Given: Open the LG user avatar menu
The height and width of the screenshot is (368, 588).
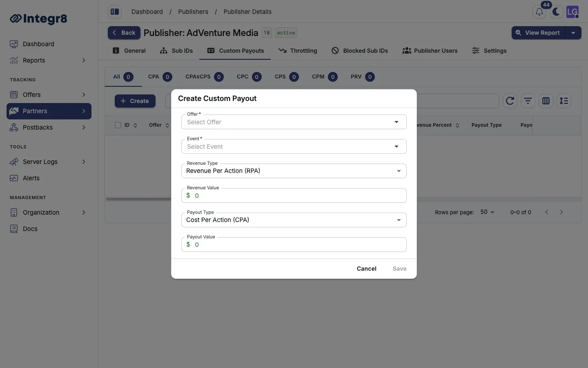Looking at the screenshot, I should 572,12.
